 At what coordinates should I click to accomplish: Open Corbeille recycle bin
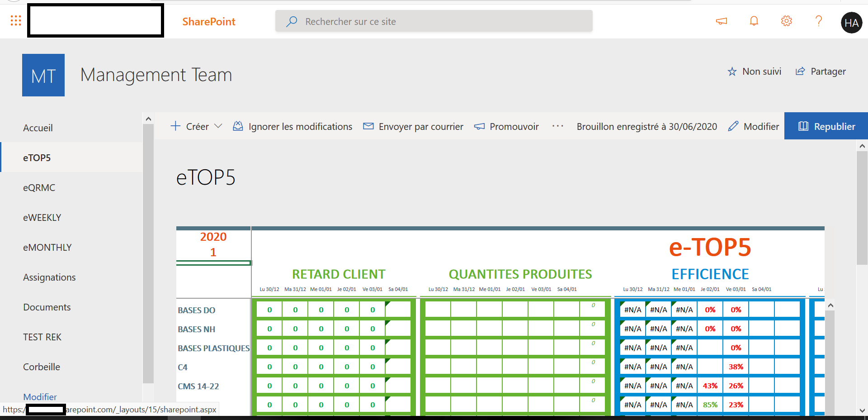(x=42, y=367)
